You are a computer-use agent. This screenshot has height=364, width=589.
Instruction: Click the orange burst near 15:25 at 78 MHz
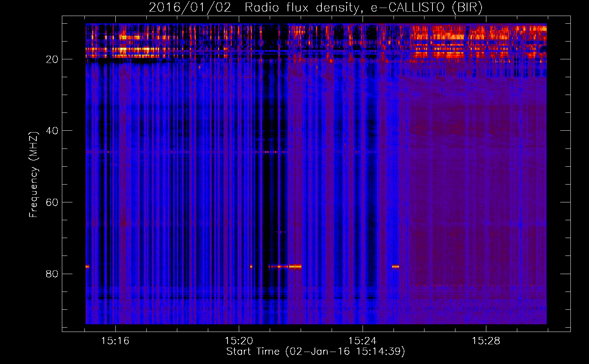tap(395, 266)
